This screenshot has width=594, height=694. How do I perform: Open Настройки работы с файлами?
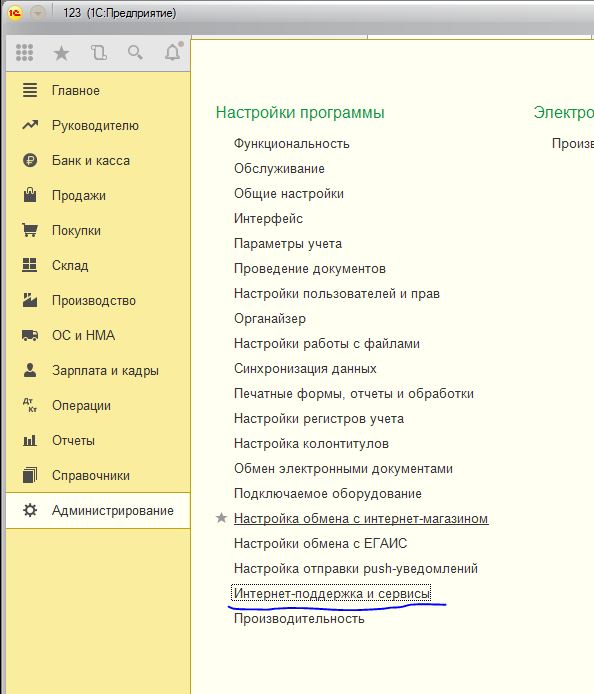coord(327,344)
